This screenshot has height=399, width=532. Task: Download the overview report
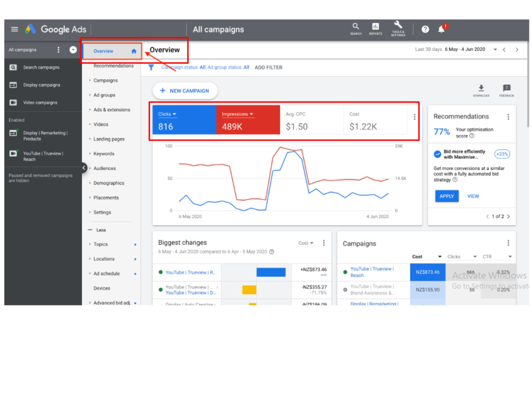[481, 90]
